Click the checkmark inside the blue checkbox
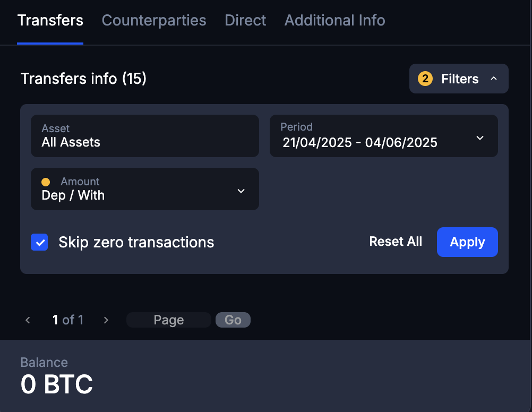This screenshot has height=412, width=532. coord(39,242)
